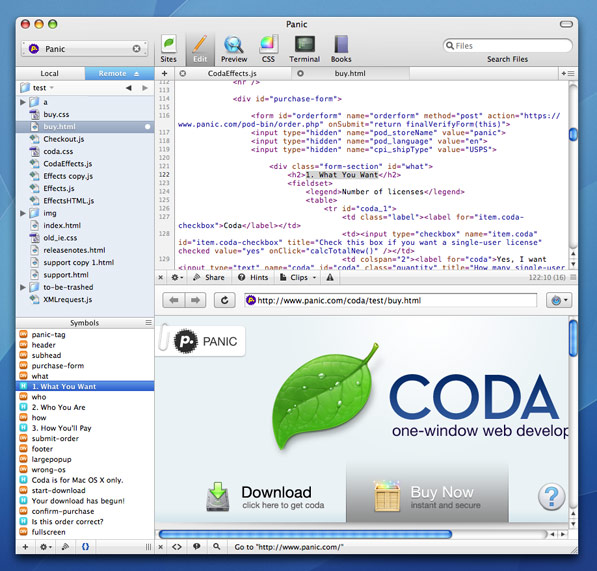Viewport: 597px width, 571px height.
Task: Select the panic-tag symbol
Action: click(x=85, y=335)
